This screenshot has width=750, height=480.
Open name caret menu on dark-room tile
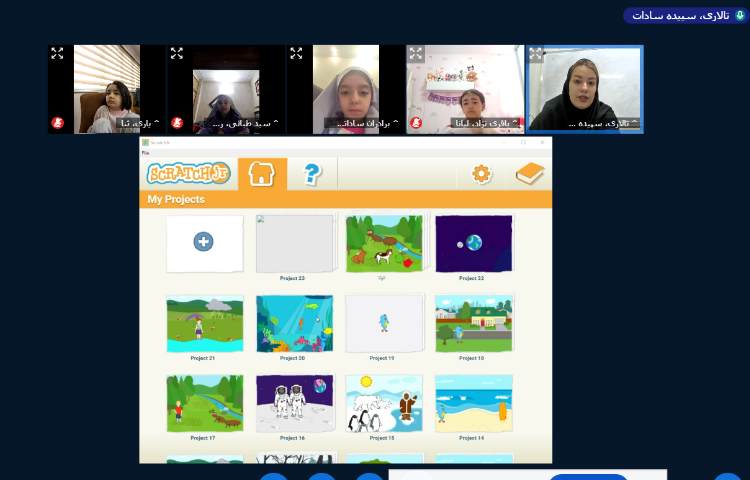click(x=276, y=123)
